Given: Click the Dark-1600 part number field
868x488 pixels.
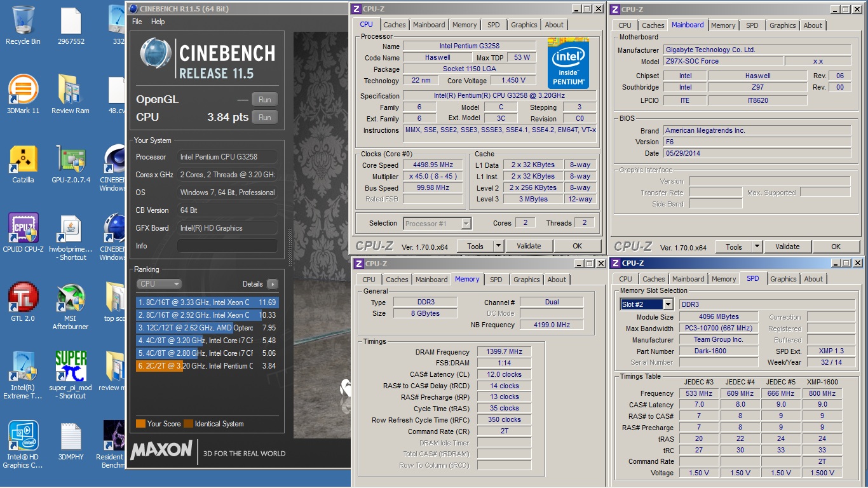Looking at the screenshot, I should pos(719,351).
